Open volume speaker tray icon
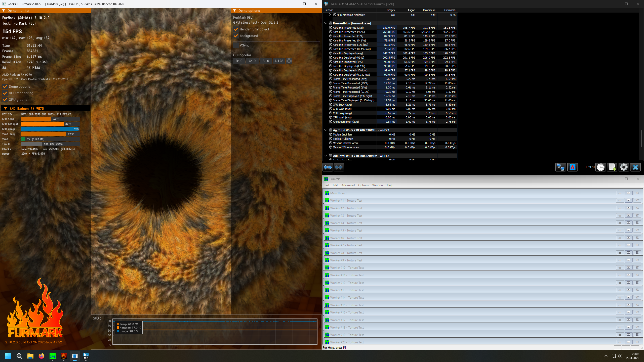Viewport: 644px width, 362px height. click(x=620, y=356)
